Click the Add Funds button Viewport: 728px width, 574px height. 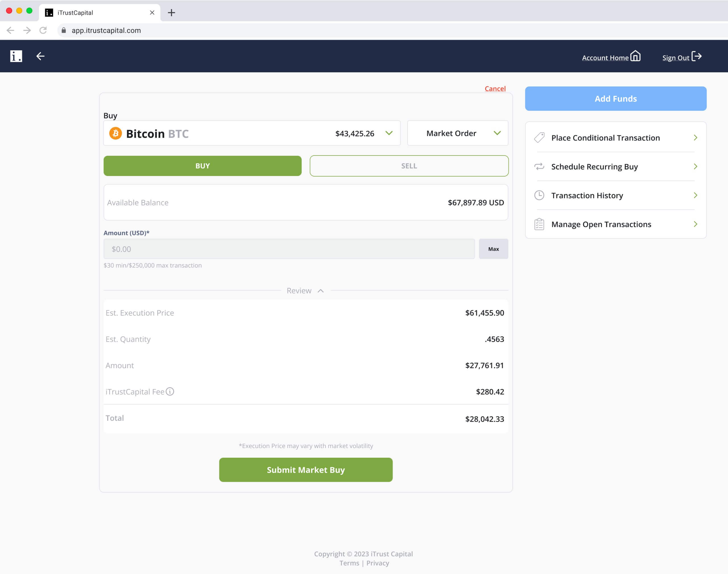point(616,98)
